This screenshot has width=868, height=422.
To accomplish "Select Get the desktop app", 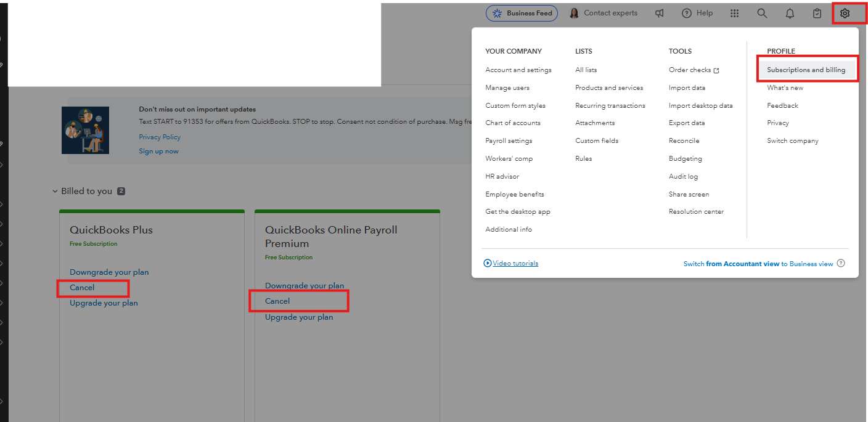I will pos(518,211).
